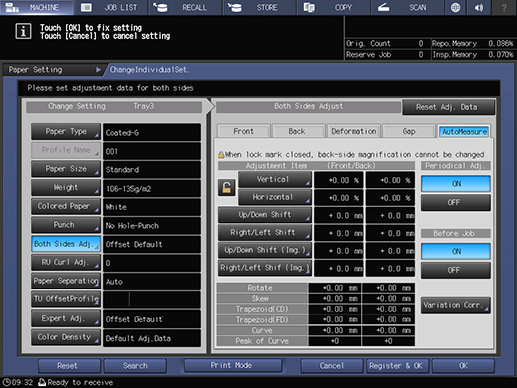Select Up/Down Shift adjustment item
517x388 pixels.
pos(265,215)
